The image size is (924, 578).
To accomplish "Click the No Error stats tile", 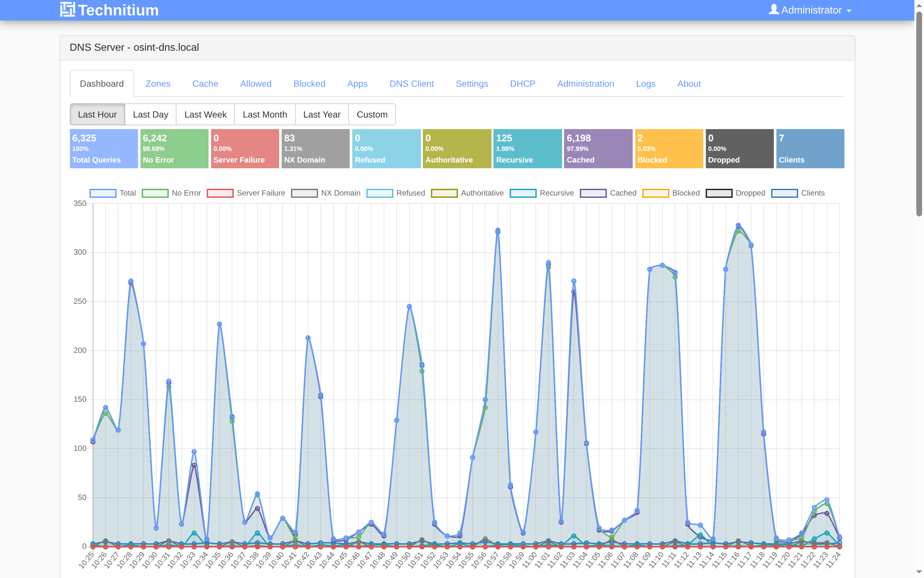I will pos(175,149).
